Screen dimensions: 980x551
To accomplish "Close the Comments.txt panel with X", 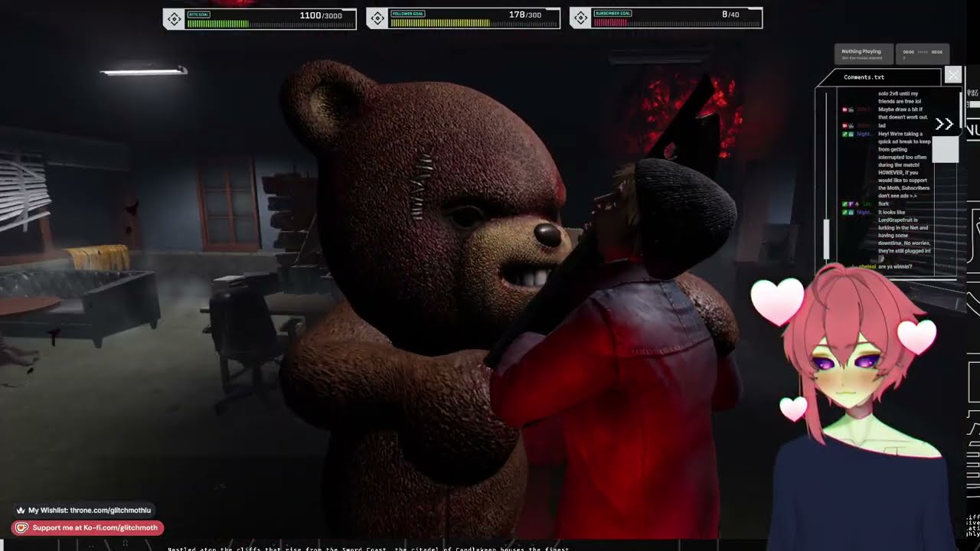I will click(x=953, y=75).
